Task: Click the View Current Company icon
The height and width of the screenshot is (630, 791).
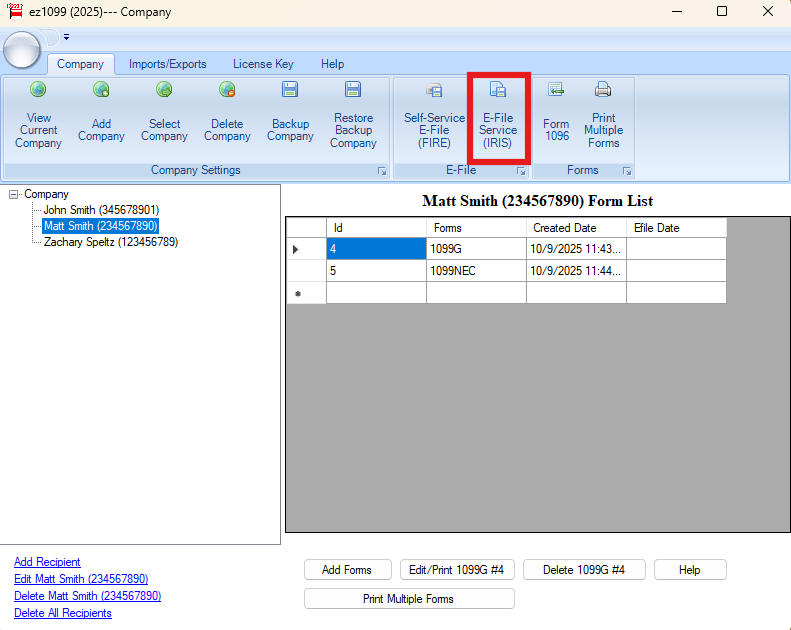Action: click(38, 90)
